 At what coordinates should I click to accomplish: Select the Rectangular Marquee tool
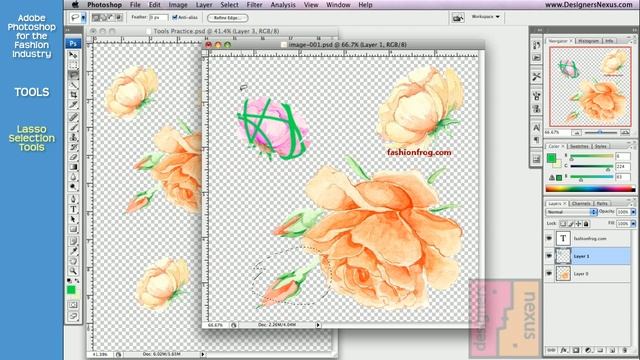point(73,65)
